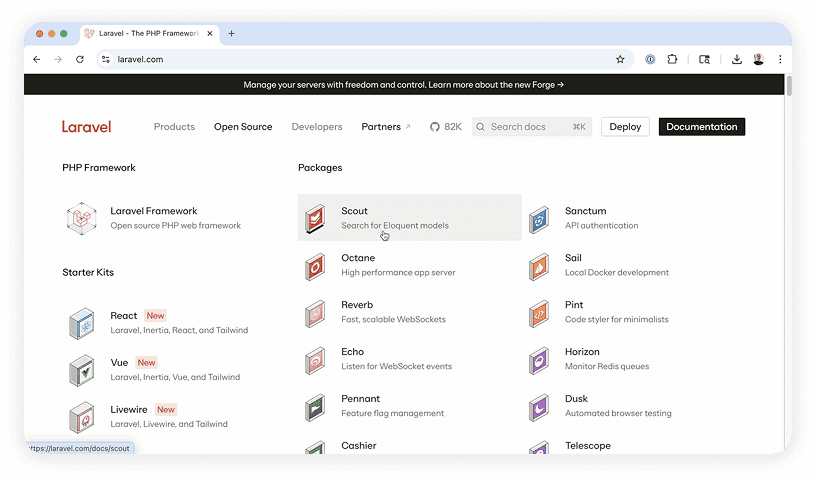Switch to the Laravel browser tab
Viewport: 816px width, 480px height.
(x=149, y=33)
